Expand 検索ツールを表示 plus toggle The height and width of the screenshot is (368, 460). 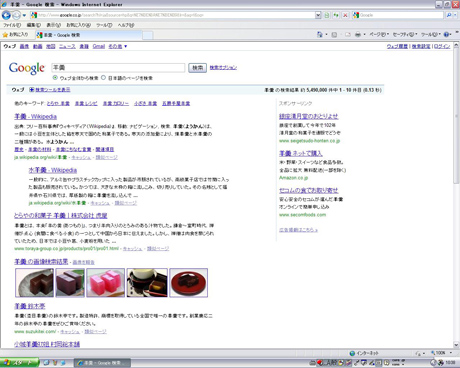tap(32, 90)
